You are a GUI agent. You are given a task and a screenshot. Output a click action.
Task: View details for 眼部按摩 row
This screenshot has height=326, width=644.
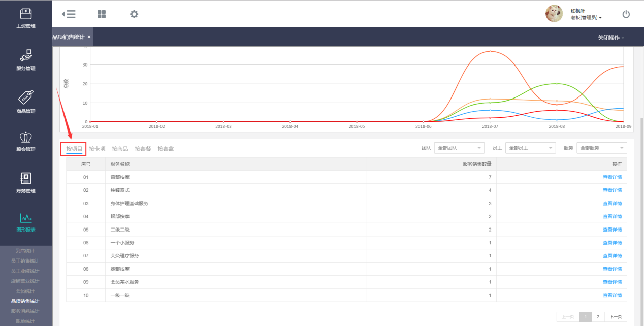click(x=612, y=217)
